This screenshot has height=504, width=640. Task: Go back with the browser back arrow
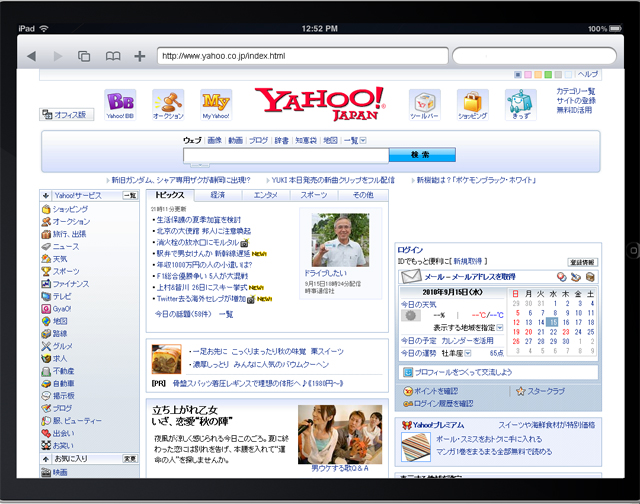point(31,56)
